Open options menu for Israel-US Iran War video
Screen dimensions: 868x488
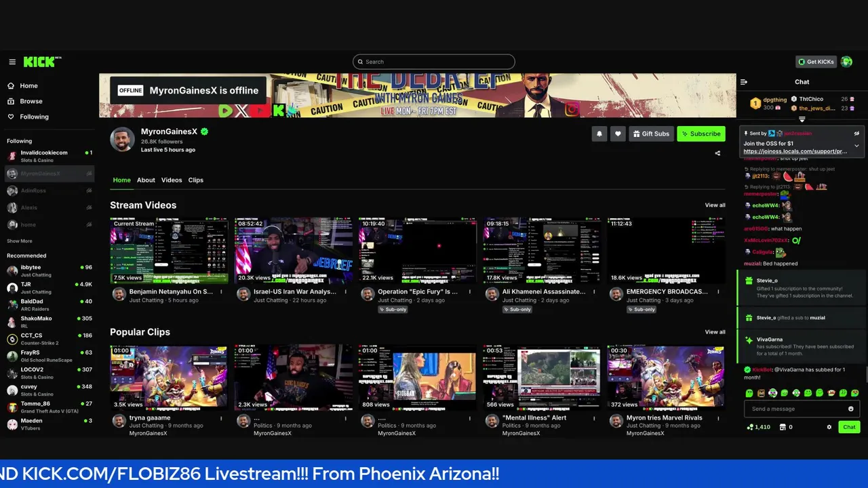click(x=345, y=291)
